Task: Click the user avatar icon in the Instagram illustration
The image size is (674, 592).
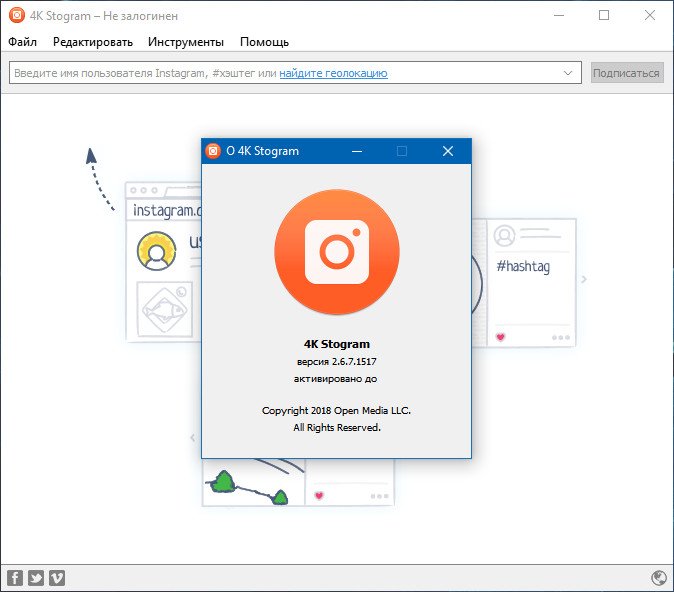Action: click(156, 251)
